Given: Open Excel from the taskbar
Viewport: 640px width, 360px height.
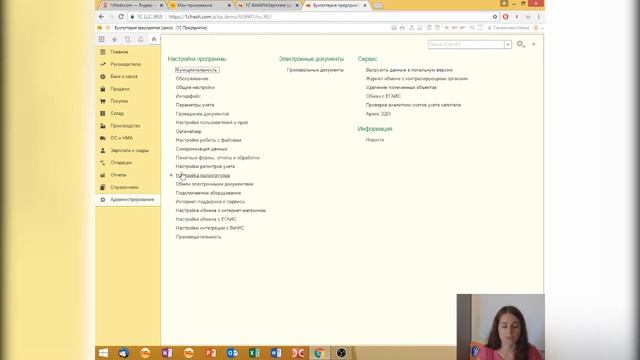Looking at the screenshot, I should tap(254, 353).
